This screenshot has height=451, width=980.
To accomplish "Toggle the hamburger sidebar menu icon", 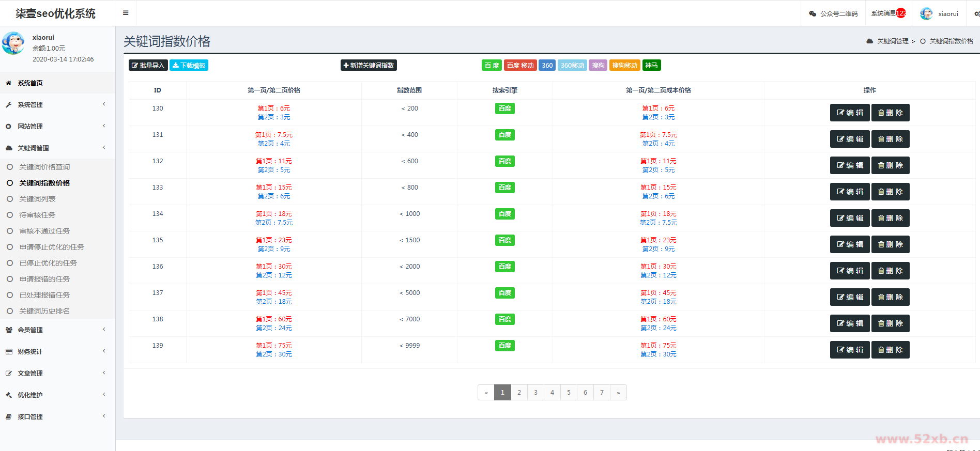I will tap(126, 13).
